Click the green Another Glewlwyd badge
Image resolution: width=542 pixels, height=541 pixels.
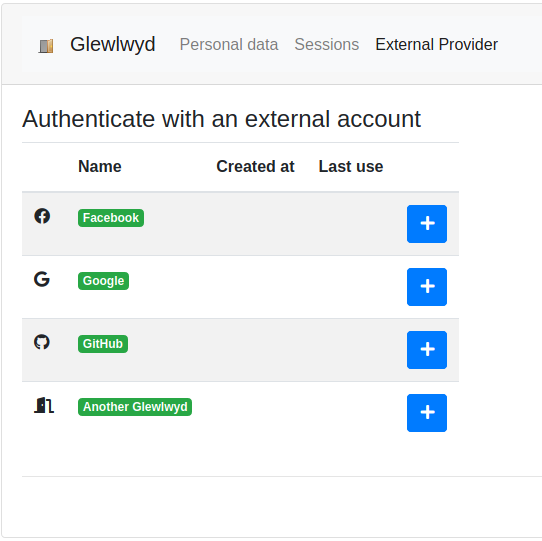135,407
